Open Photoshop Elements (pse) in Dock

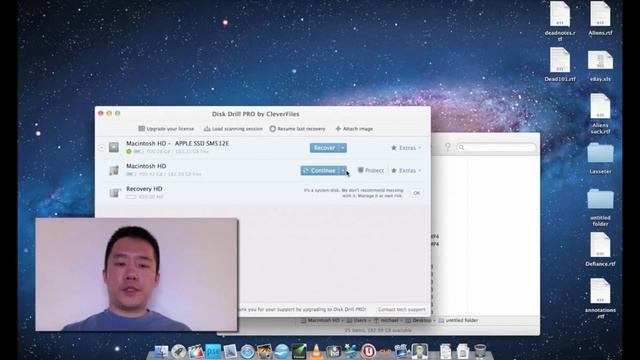coord(213,351)
